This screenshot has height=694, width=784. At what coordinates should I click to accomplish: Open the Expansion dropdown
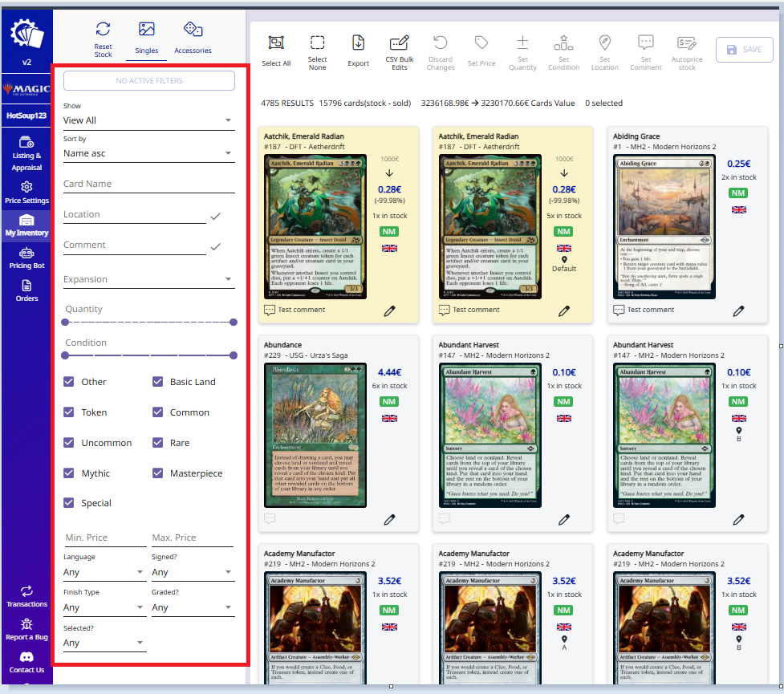pos(149,279)
